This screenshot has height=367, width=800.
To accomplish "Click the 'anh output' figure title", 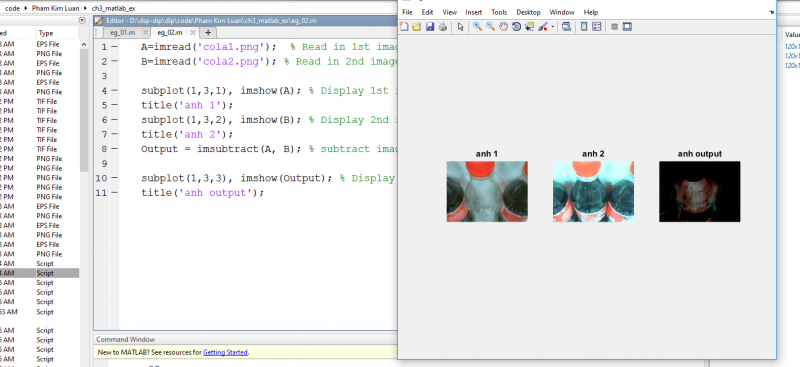I will (x=699, y=154).
